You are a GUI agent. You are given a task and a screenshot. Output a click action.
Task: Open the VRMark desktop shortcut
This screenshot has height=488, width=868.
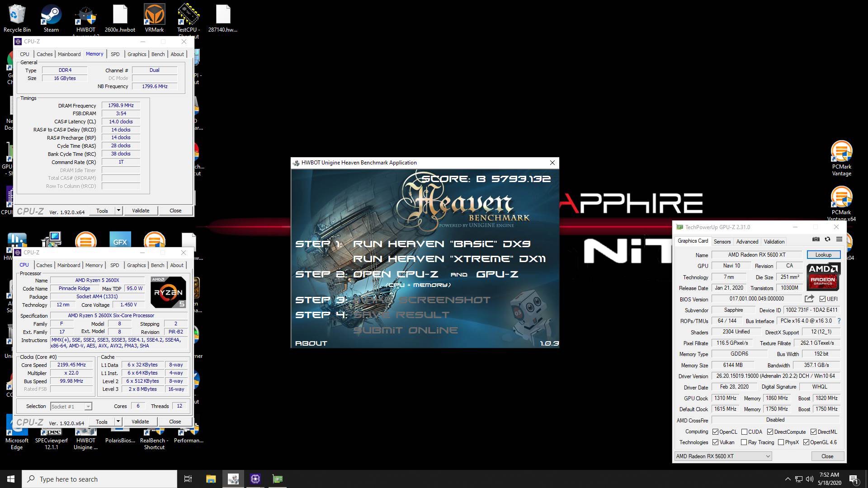point(154,18)
